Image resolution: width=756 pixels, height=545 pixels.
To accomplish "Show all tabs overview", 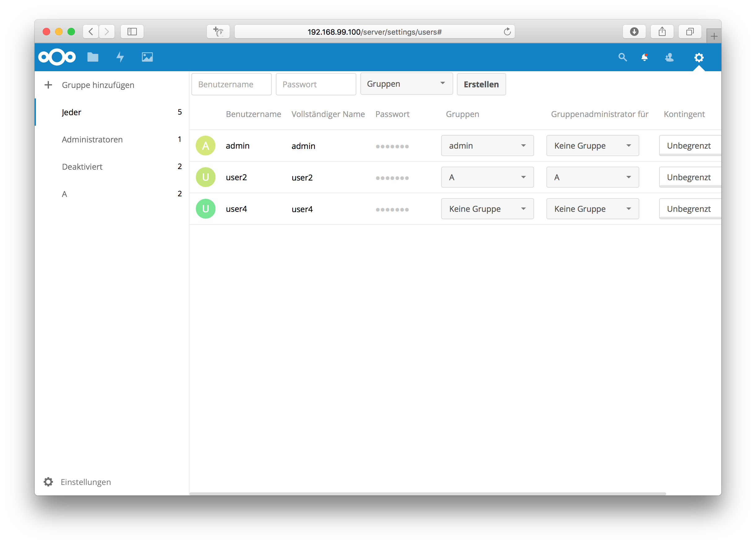I will [690, 32].
